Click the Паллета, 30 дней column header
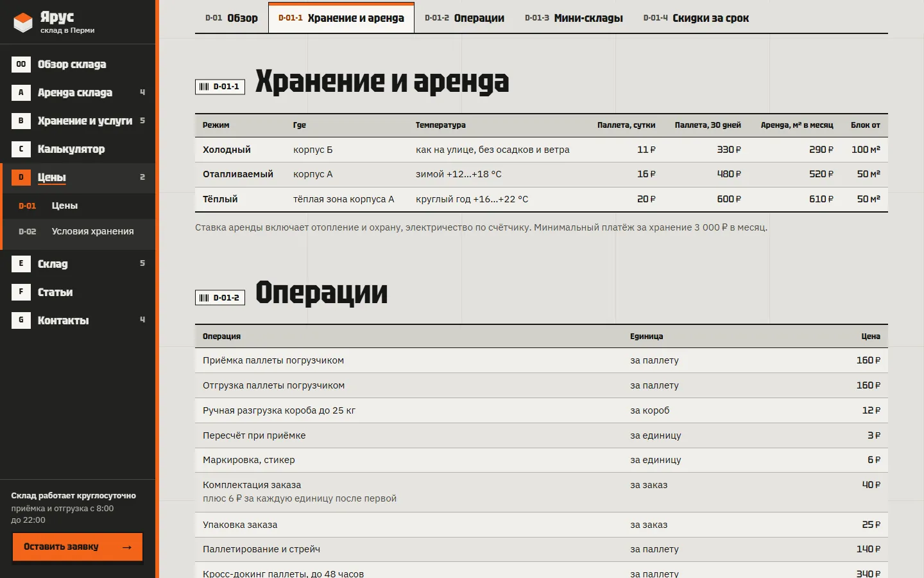Viewport: 924px width, 578px height. 708,125
